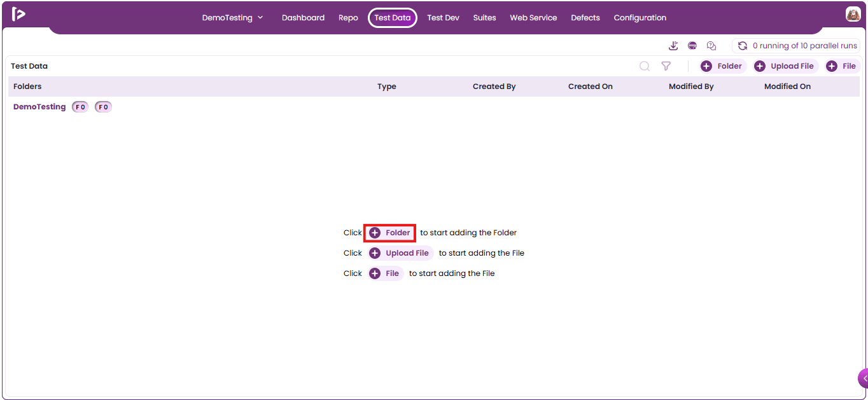Go to the Dashboard tab

[303, 18]
